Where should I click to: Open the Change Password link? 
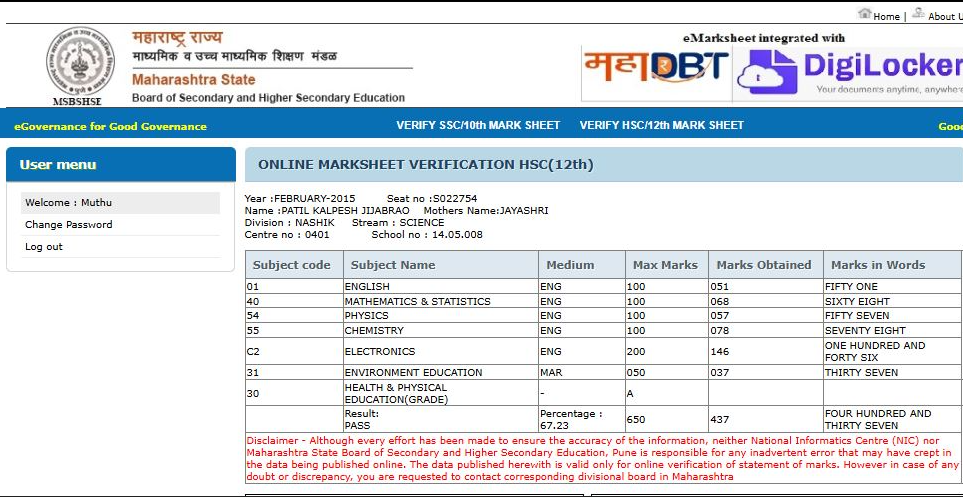pos(69,225)
